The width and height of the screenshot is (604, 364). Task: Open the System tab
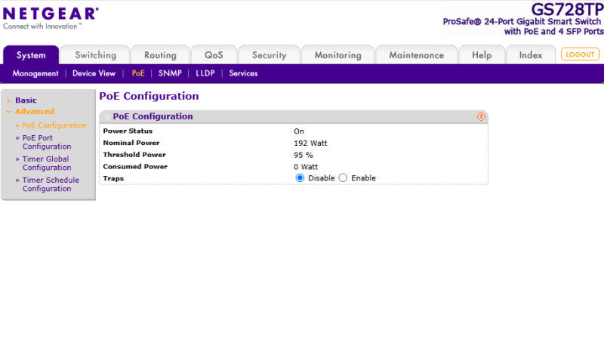coord(31,55)
